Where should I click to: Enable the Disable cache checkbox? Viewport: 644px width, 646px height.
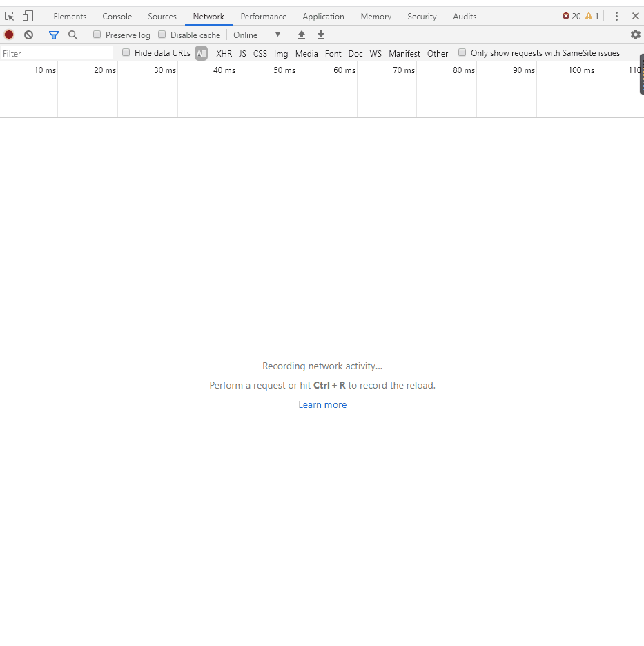coord(162,35)
